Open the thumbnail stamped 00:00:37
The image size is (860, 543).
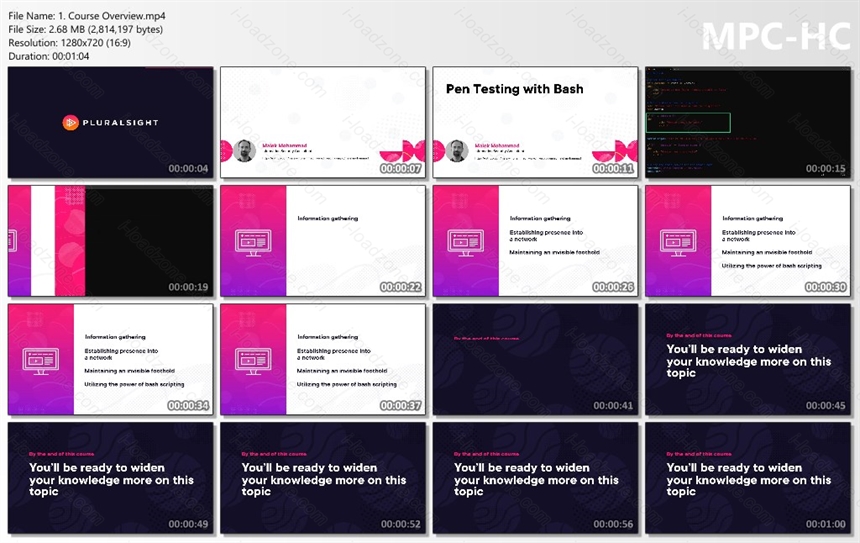[x=323, y=359]
